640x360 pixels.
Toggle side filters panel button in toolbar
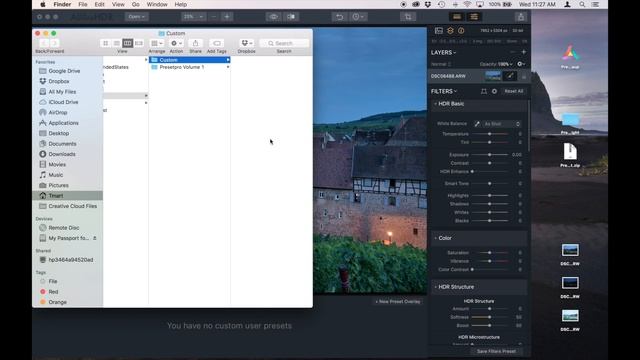(x=474, y=17)
